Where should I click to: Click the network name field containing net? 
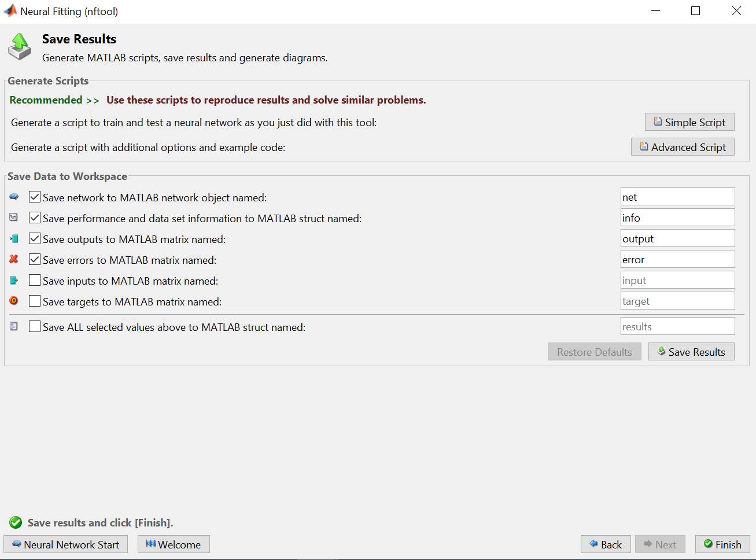pyautogui.click(x=677, y=197)
